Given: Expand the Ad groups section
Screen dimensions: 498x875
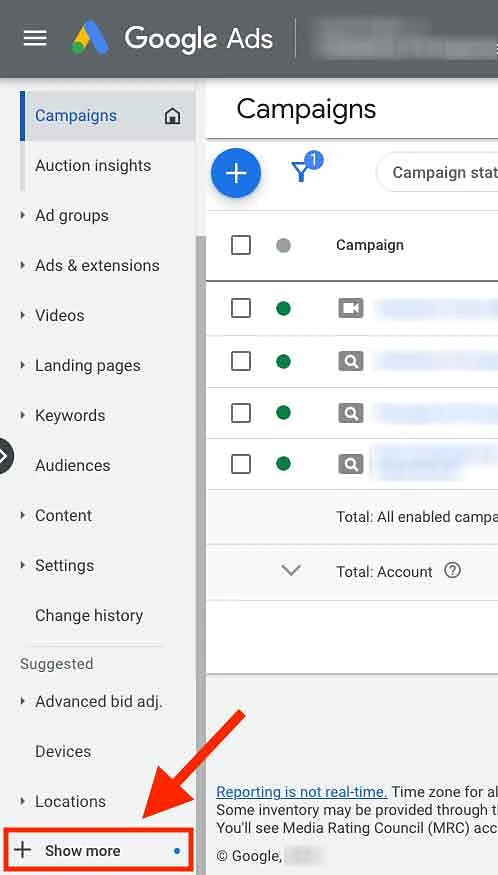Looking at the screenshot, I should 23,215.
